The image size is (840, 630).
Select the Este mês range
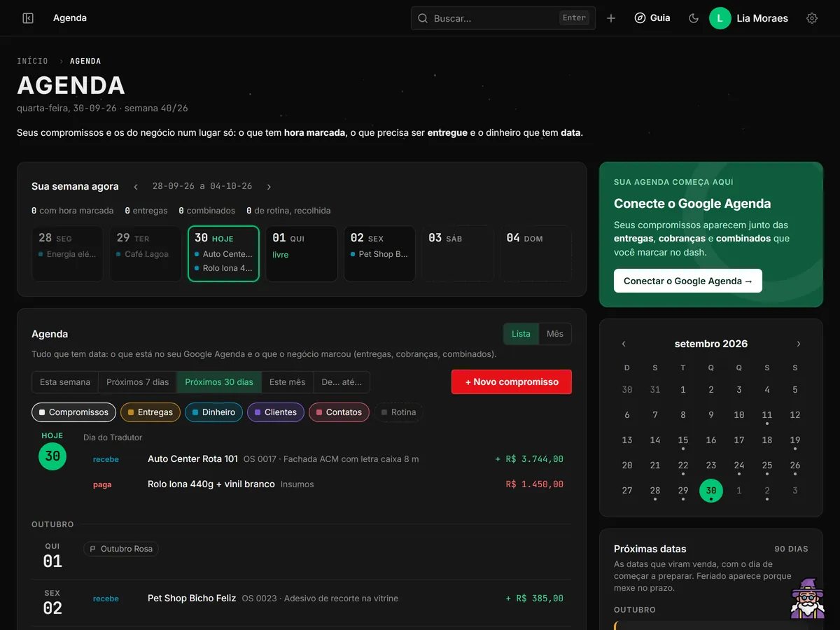point(288,382)
